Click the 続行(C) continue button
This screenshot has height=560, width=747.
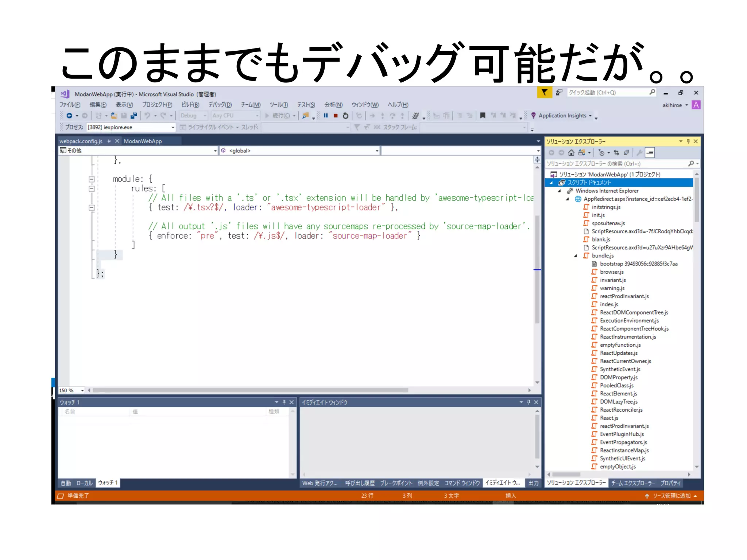278,116
